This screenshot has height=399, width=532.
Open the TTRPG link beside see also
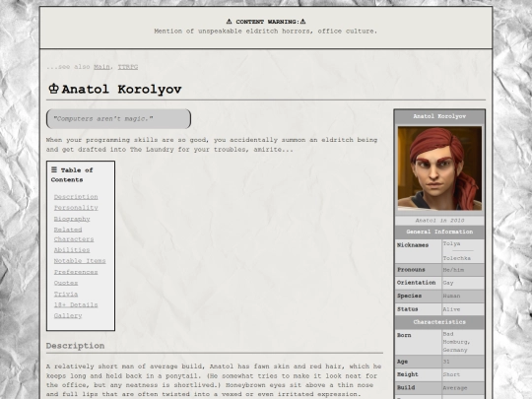tap(128, 67)
